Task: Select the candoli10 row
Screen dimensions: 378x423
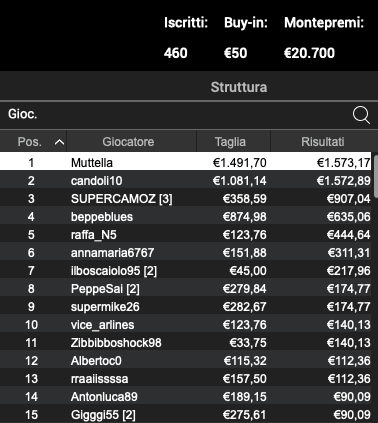Action: tap(186, 181)
